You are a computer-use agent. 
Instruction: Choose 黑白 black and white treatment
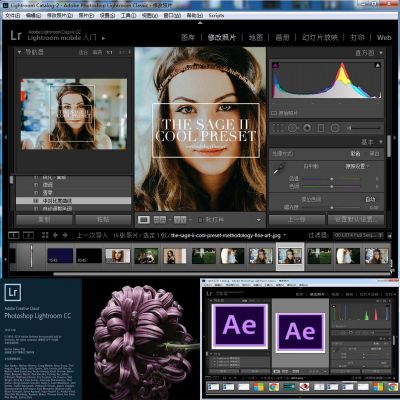[374, 154]
